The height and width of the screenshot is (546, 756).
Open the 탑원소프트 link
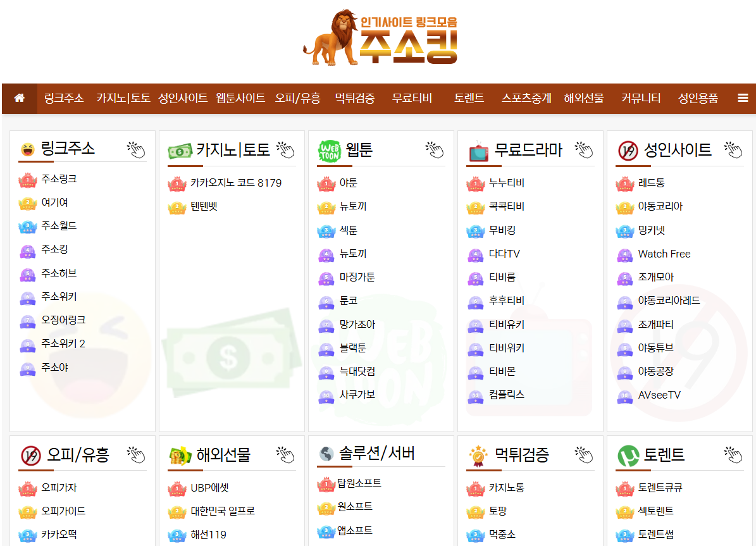pos(359,483)
